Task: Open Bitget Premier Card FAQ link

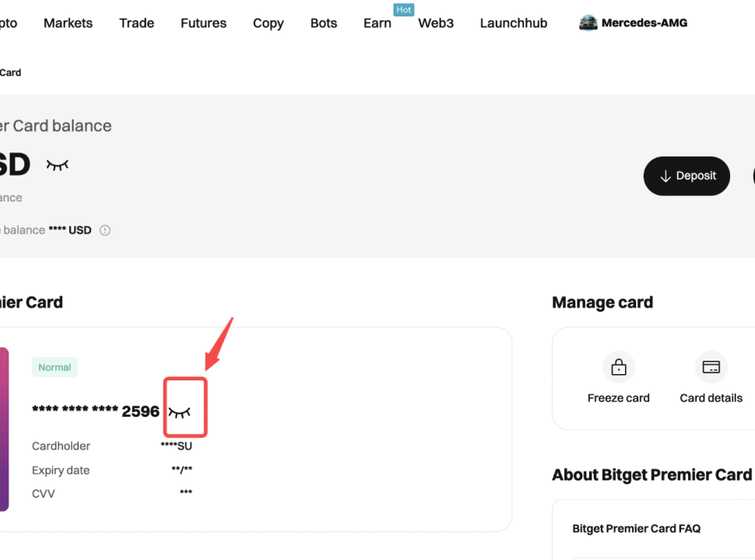Action: [x=637, y=528]
